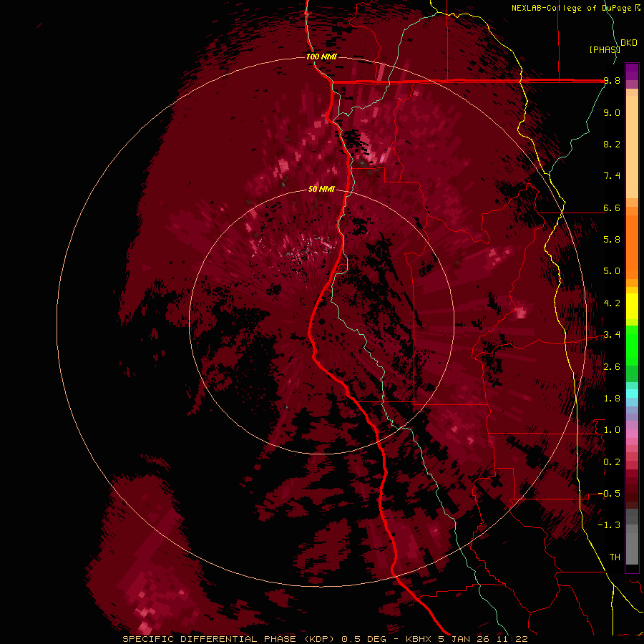Viewport: 644px width, 644px height.
Task: Click the 1.0 legend value
Action: pyautogui.click(x=612, y=430)
